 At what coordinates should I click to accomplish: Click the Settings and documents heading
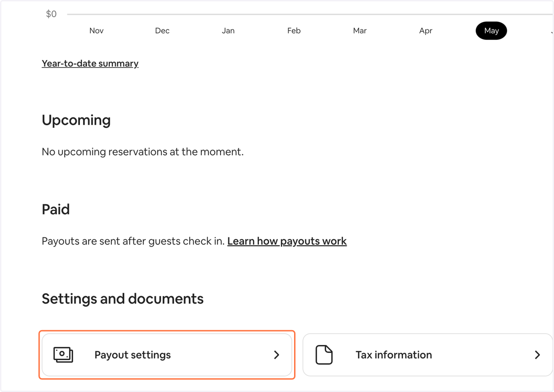(122, 299)
